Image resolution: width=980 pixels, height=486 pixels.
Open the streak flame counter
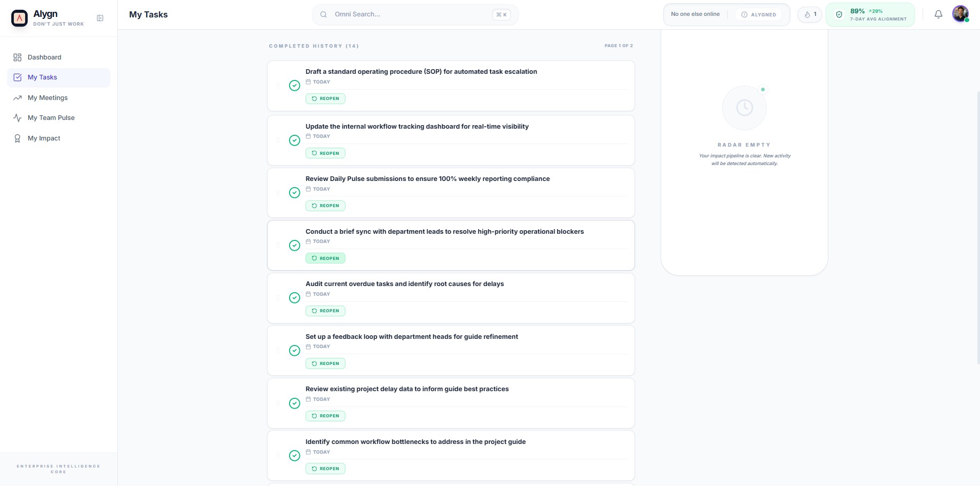click(810, 14)
